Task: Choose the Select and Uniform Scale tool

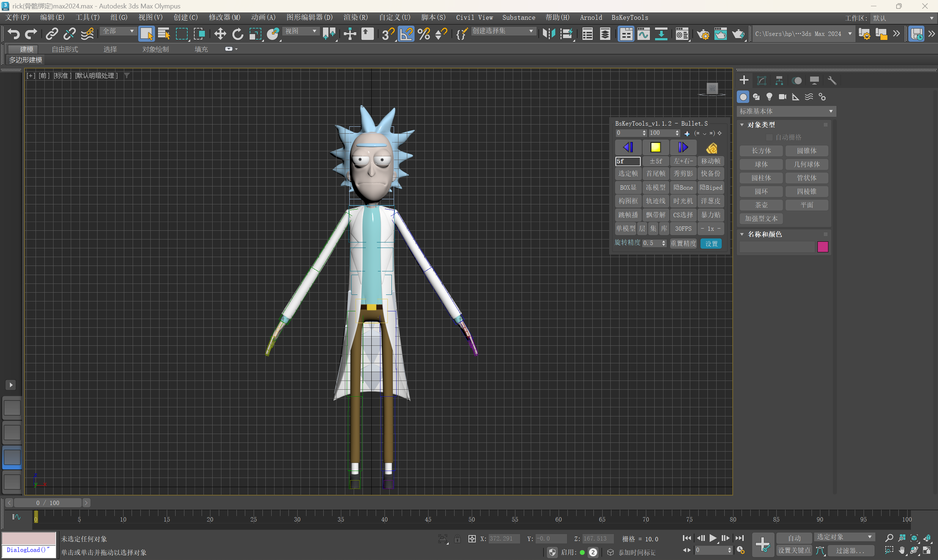Action: pyautogui.click(x=255, y=34)
